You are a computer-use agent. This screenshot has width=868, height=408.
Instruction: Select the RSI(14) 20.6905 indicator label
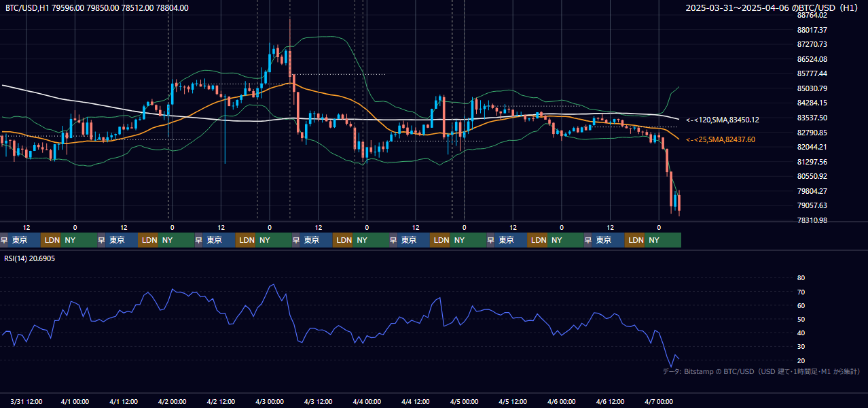pyautogui.click(x=30, y=258)
